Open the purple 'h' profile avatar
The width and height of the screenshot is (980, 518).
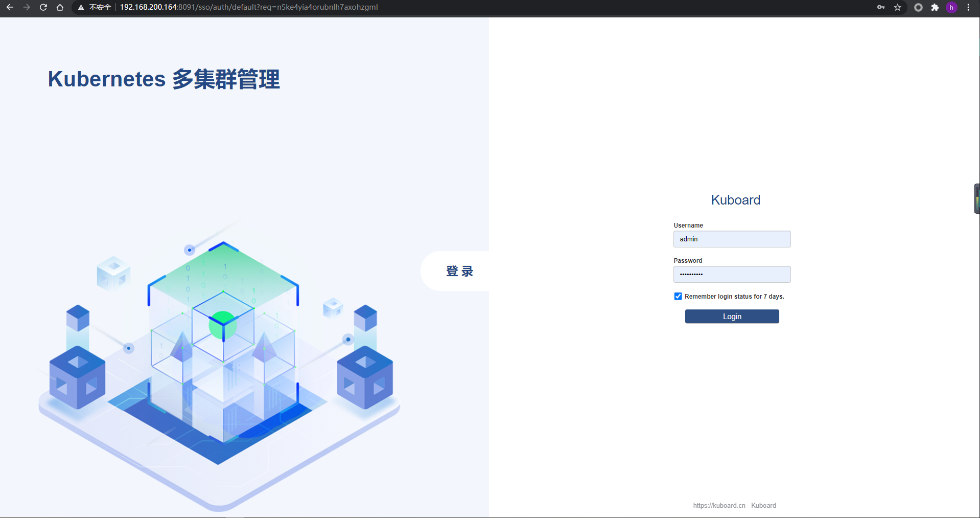(951, 7)
